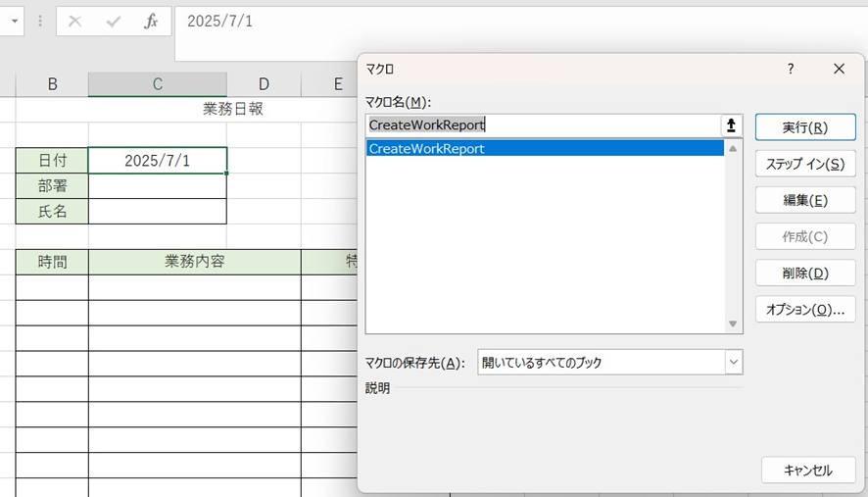
Task: Click the ステップ イン button
Action: point(805,164)
